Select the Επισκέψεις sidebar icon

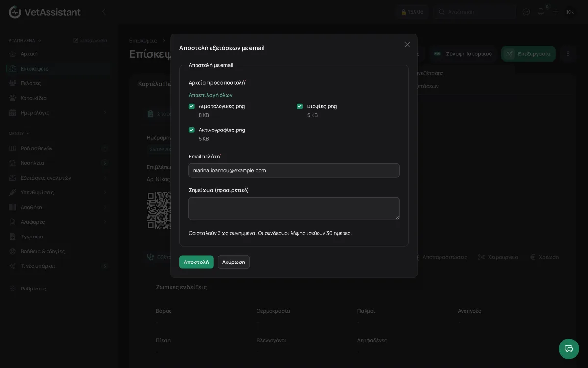tap(12, 69)
